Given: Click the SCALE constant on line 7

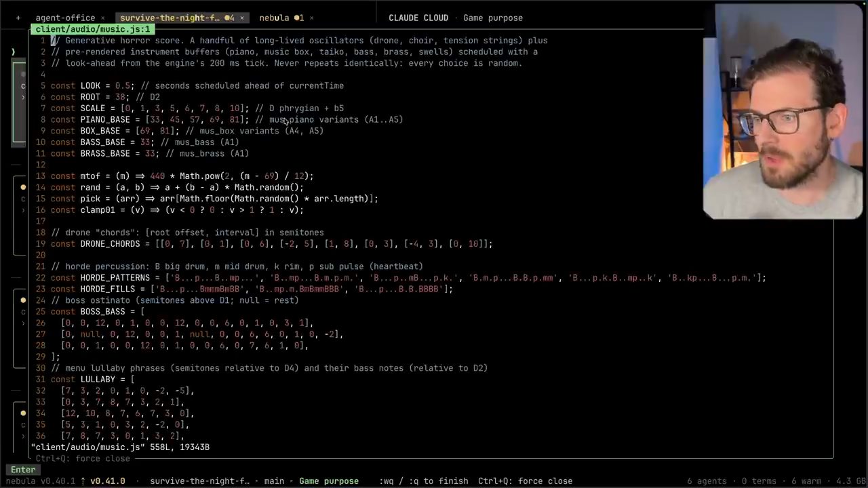Looking at the screenshot, I should 93,108.
